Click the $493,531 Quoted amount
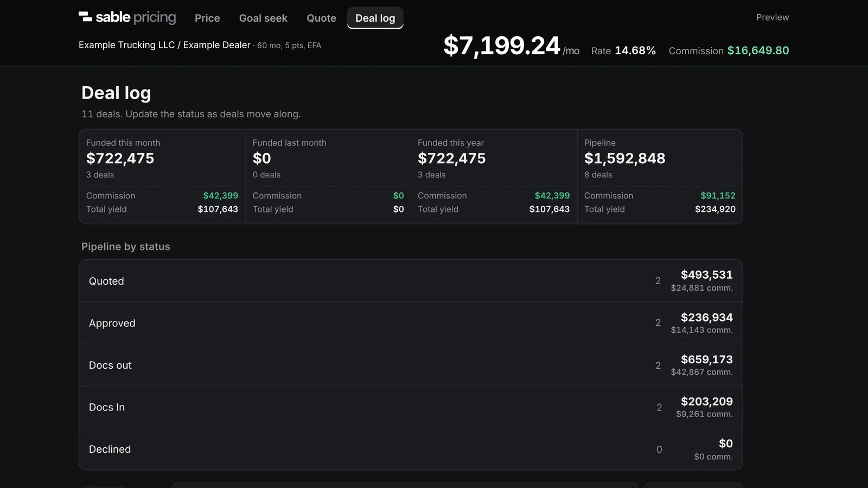Viewport: 868px width, 488px height. click(707, 275)
